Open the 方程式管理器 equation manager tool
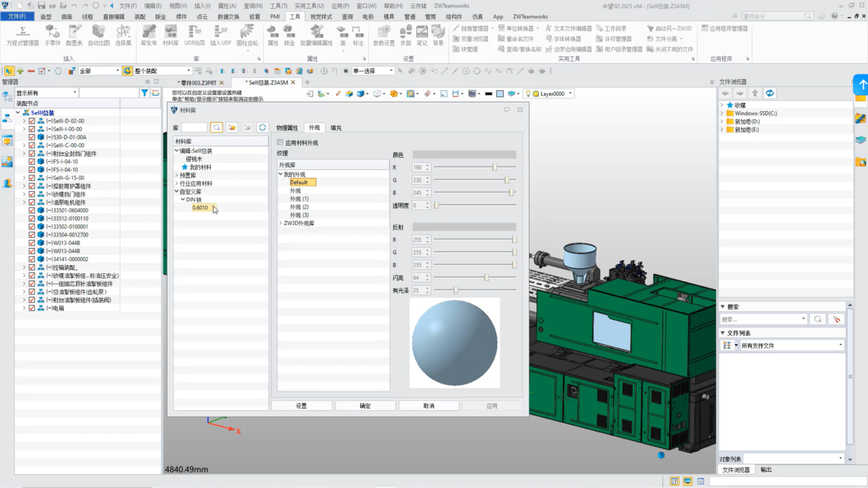Viewport: 868px width, 488px height. (22, 35)
